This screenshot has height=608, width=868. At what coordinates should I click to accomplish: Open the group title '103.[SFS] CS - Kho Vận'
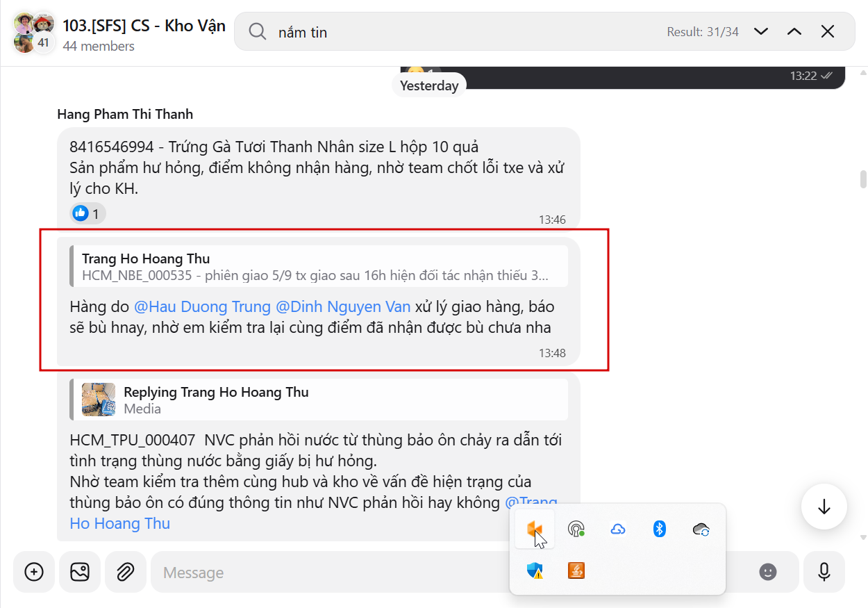pos(144,26)
